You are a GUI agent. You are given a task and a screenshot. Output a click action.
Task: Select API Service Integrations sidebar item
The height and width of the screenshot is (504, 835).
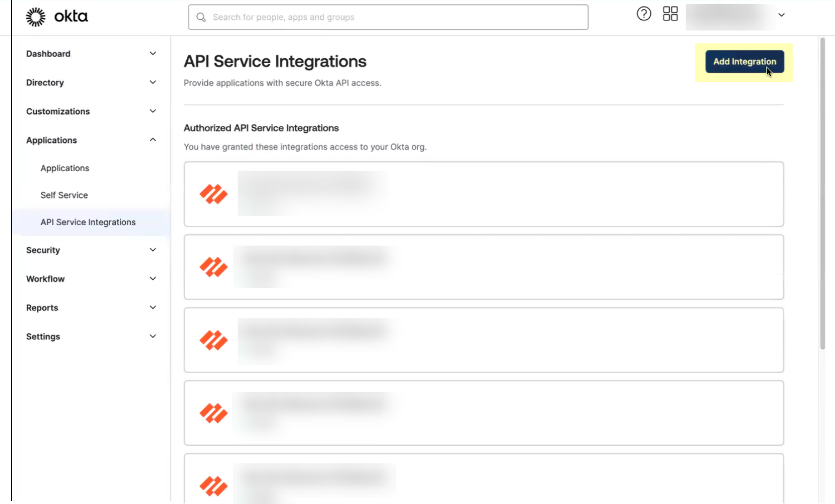pyautogui.click(x=88, y=222)
